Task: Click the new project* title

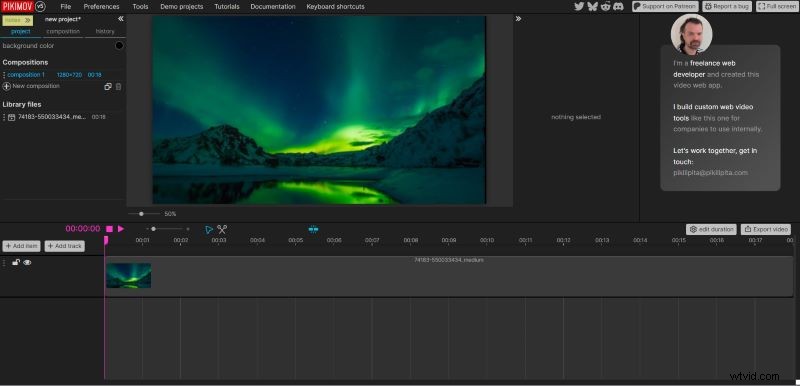Action: click(x=63, y=19)
